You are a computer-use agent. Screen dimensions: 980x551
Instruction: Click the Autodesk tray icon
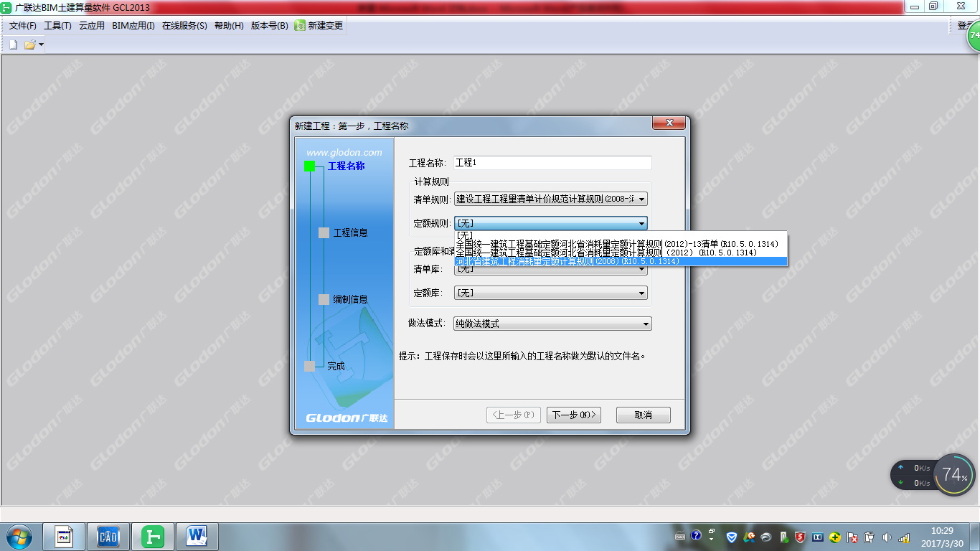tap(749, 537)
